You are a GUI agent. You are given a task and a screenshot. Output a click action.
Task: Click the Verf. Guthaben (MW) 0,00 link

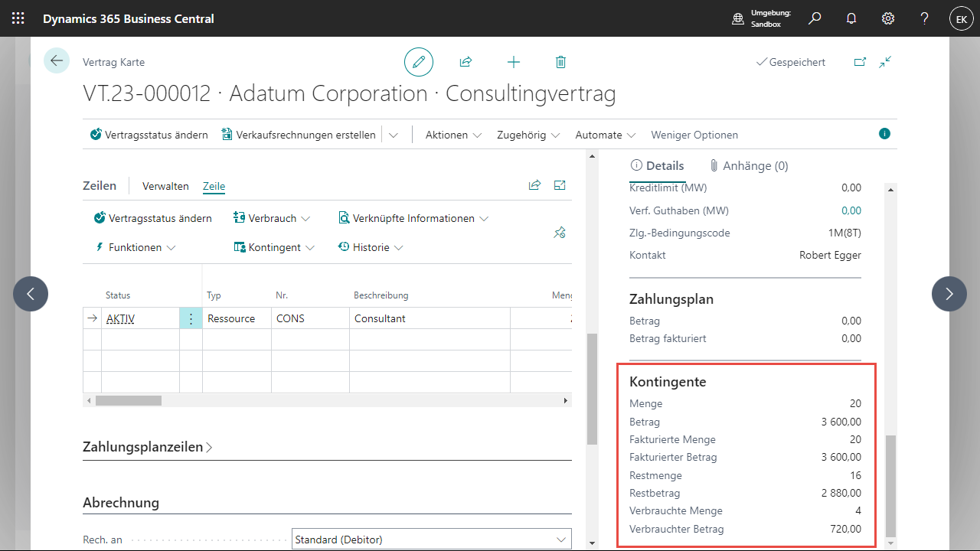point(851,210)
